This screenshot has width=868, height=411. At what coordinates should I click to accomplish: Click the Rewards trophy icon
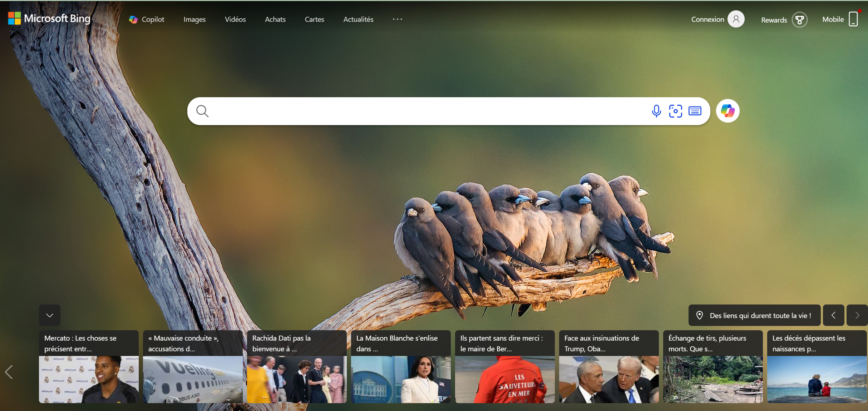click(x=800, y=20)
